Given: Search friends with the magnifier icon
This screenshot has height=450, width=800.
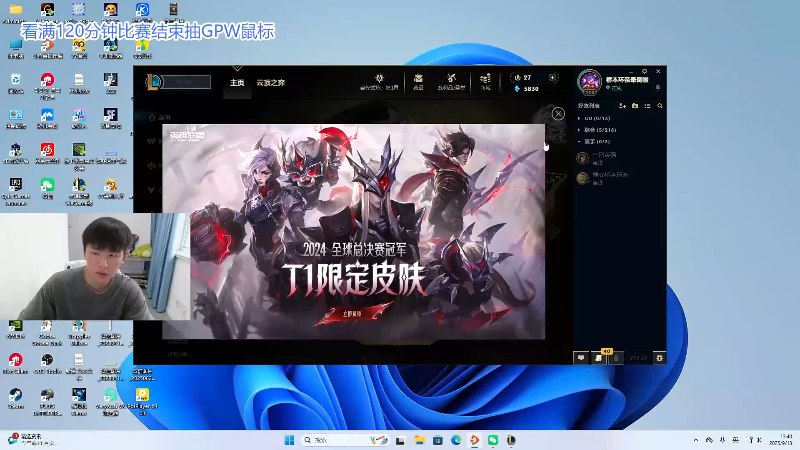Looking at the screenshot, I should [660, 106].
